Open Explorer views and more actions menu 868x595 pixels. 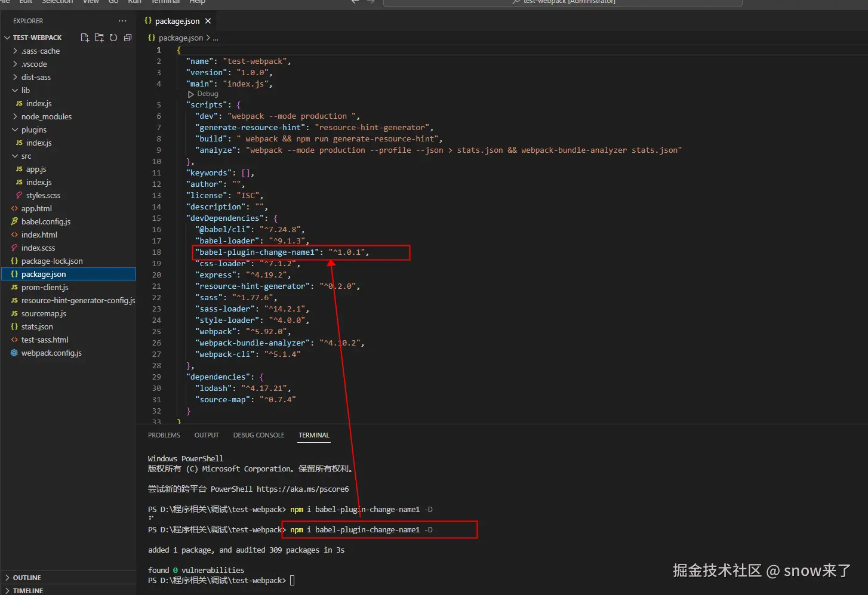coord(122,21)
